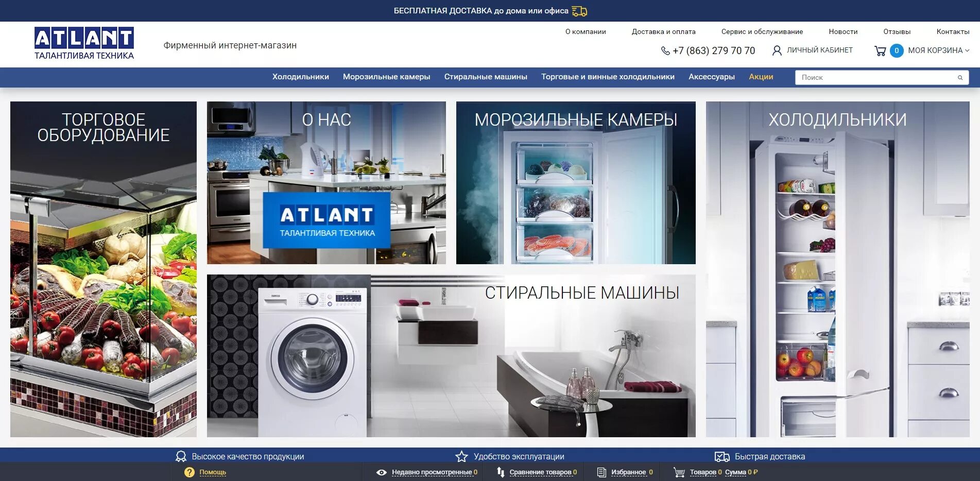Screen dimensions: 980x481
Task: Open Торговые и винные холодильники menu
Action: tap(608, 77)
